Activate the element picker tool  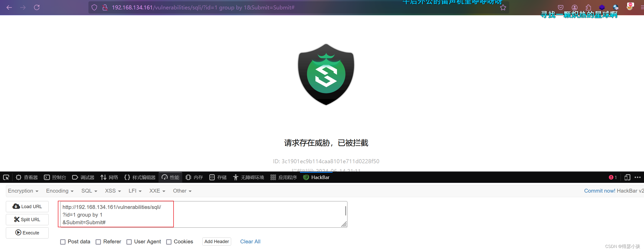coord(6,177)
